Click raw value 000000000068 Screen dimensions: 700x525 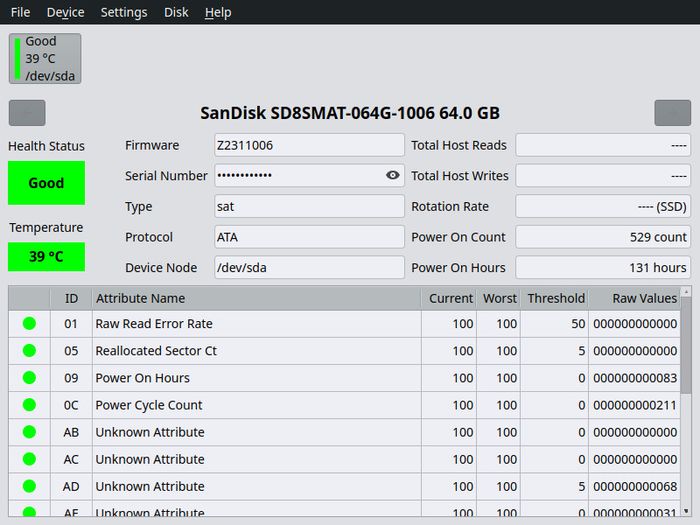click(x=635, y=486)
